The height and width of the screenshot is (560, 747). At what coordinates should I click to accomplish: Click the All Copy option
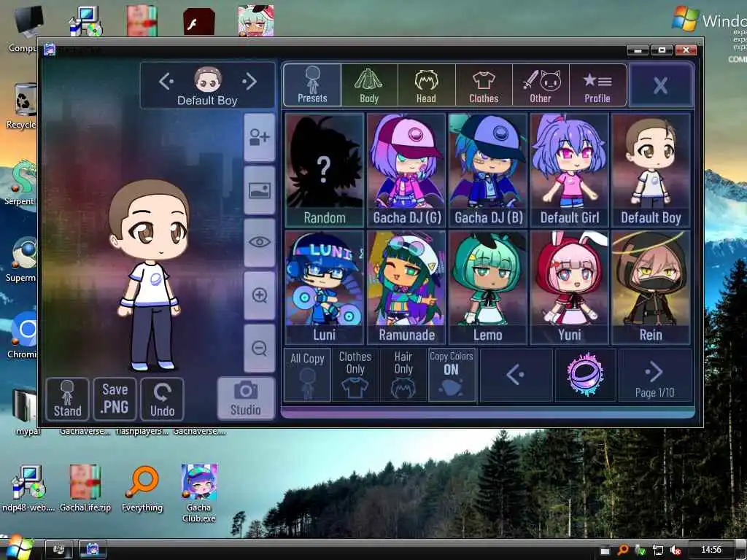307,376
